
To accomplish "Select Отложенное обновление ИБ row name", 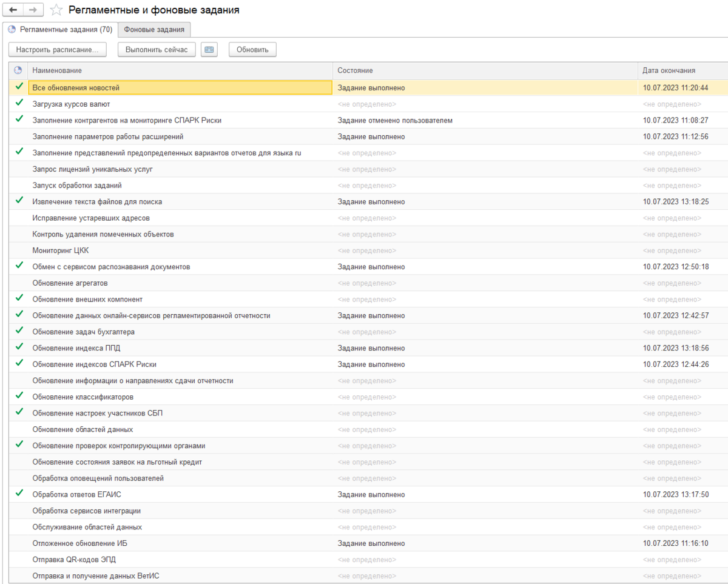I will (x=80, y=543).
